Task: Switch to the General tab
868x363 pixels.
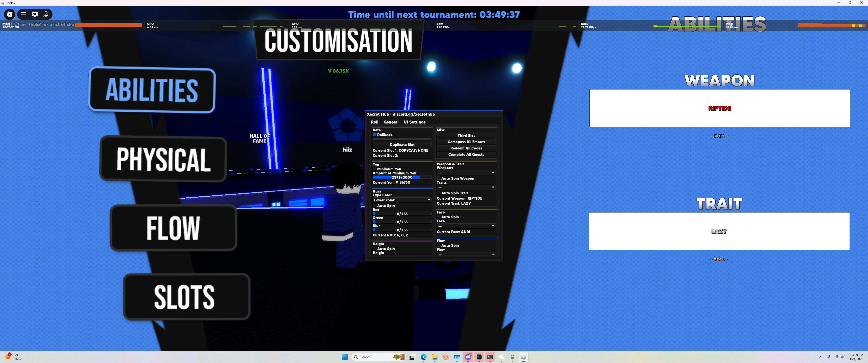Action: pos(391,122)
